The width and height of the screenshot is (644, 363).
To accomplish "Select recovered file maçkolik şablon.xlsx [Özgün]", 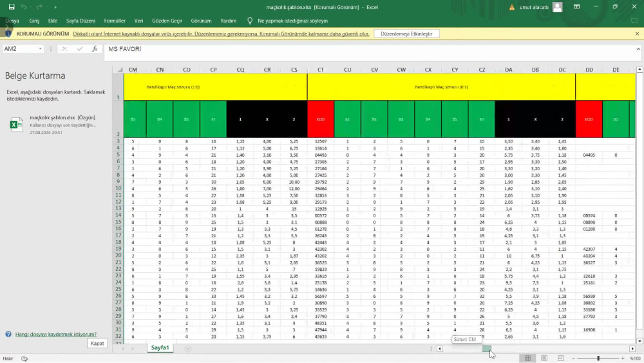I will (x=56, y=124).
